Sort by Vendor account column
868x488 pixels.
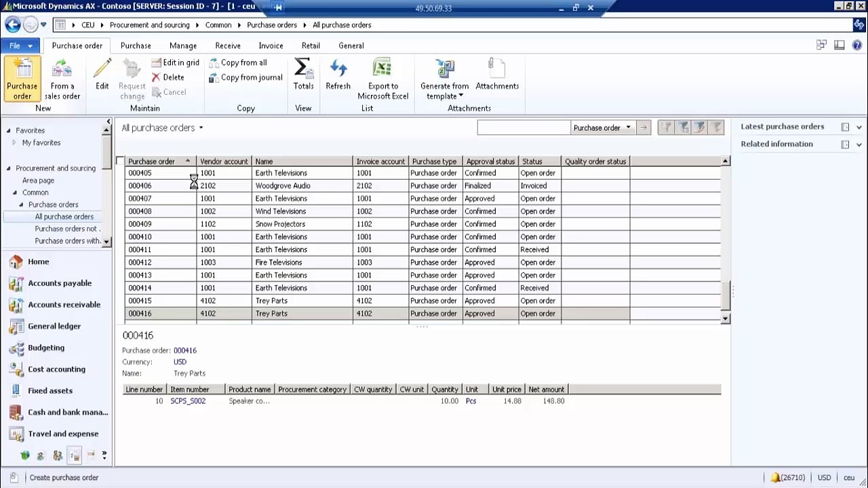coord(224,161)
